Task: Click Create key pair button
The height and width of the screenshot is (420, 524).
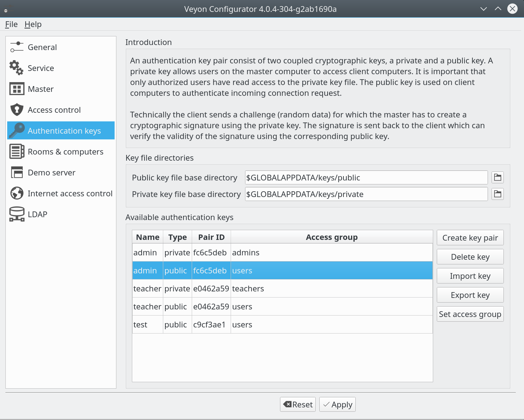Action: (x=470, y=238)
